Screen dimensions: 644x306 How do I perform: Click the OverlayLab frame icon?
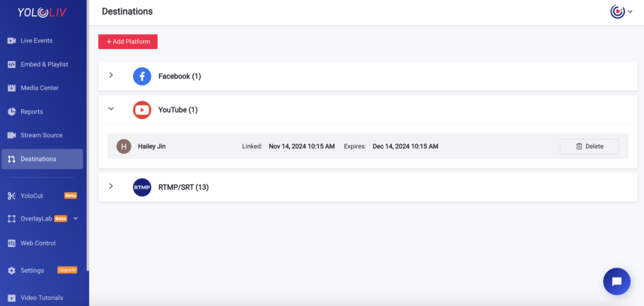coord(11,219)
